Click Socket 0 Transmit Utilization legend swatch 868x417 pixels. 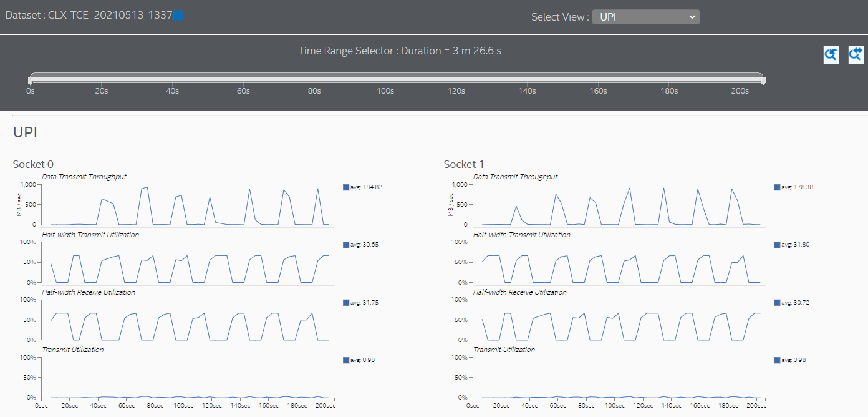click(x=346, y=360)
